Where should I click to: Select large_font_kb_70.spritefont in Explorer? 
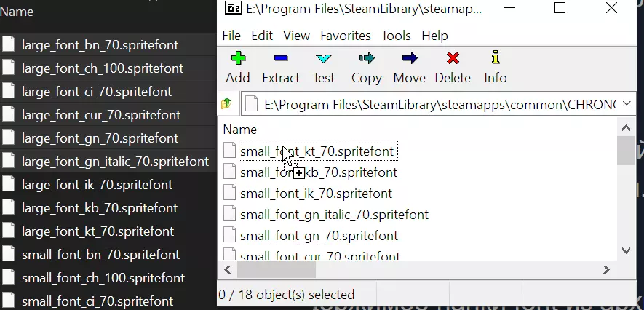click(x=100, y=208)
